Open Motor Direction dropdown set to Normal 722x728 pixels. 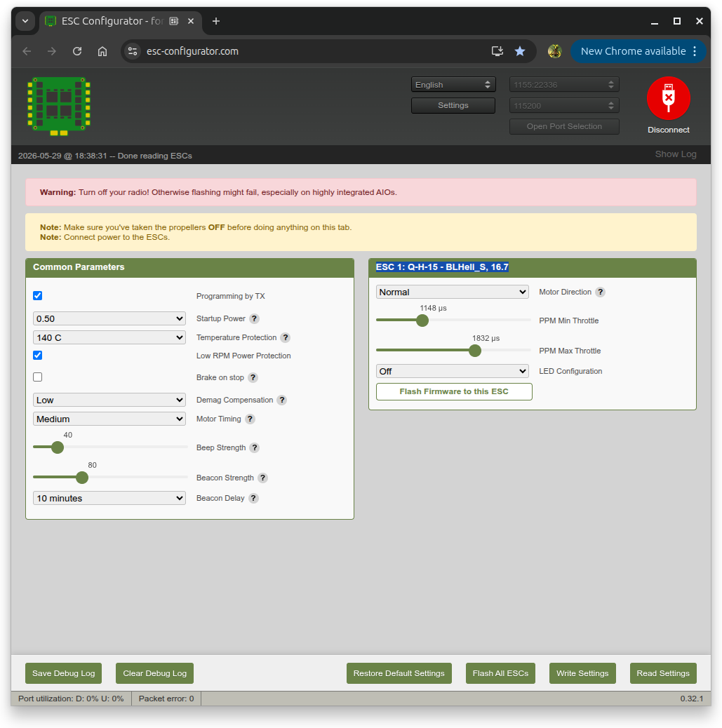coord(452,292)
